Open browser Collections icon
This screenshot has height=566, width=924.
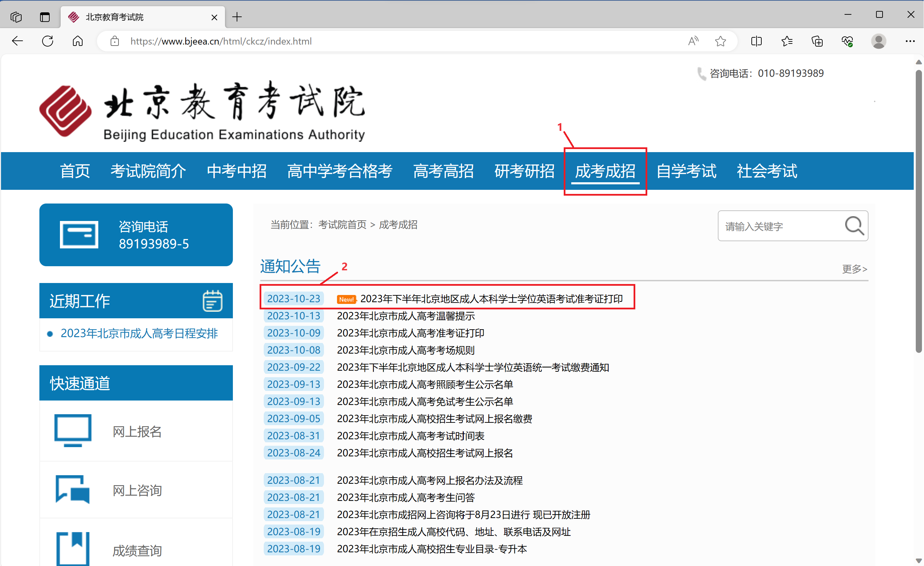point(817,41)
